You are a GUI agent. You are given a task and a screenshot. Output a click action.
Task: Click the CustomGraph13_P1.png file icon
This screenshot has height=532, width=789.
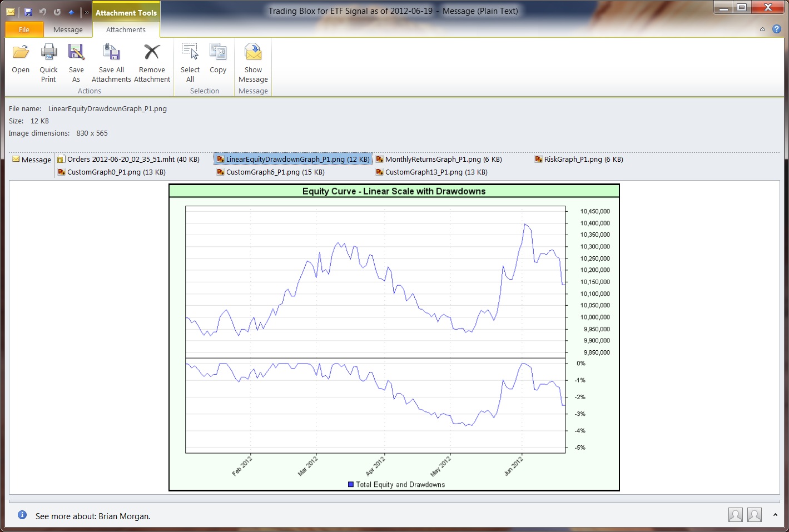click(380, 172)
